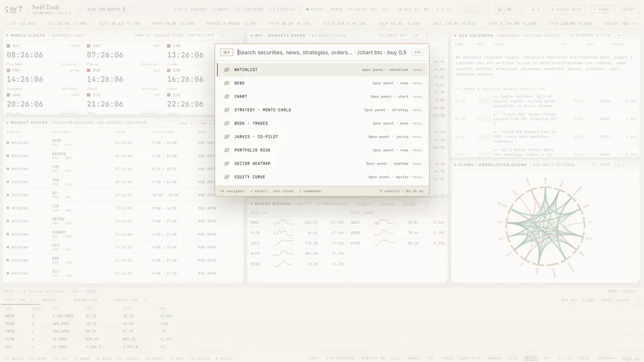Click the SWT logo in the top-left corner
This screenshot has height=362, width=644.
coord(14,9)
